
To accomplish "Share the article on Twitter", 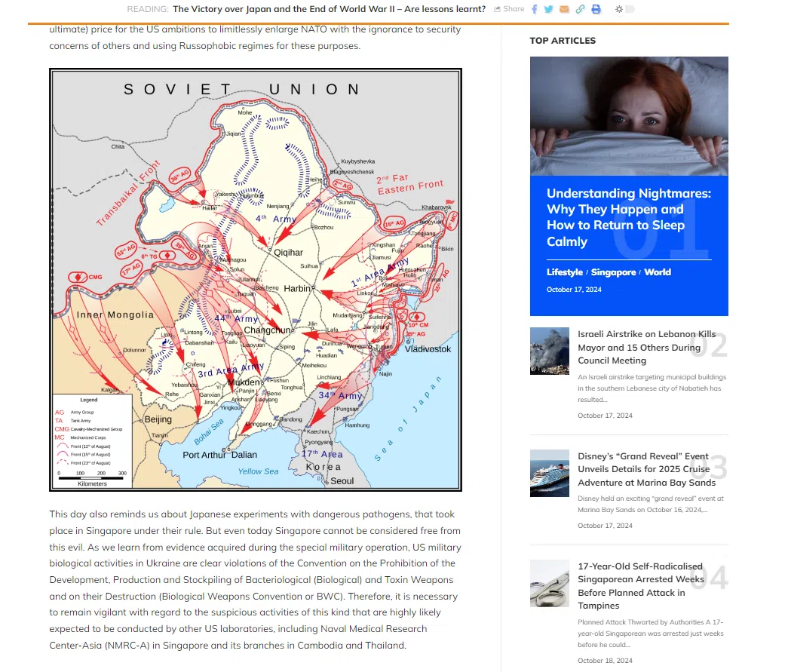I will click(x=549, y=9).
